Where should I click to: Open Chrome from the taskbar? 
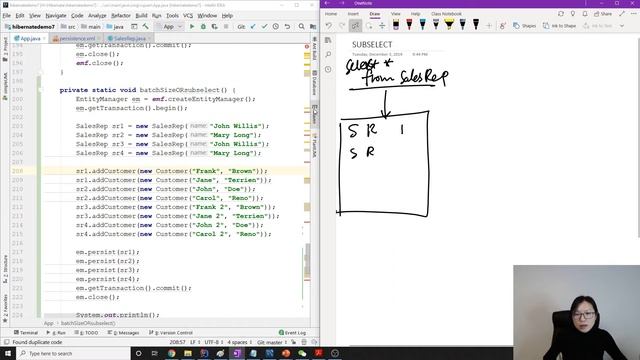(x=171, y=353)
